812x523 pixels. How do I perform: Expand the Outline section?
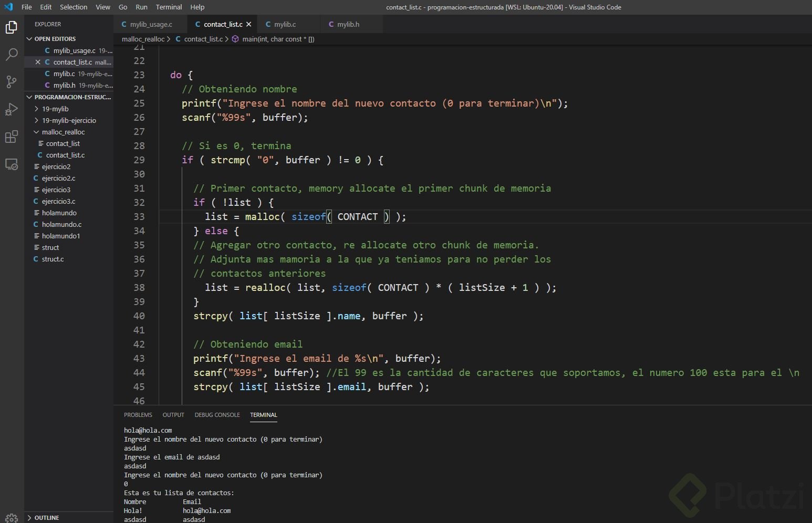click(x=46, y=518)
